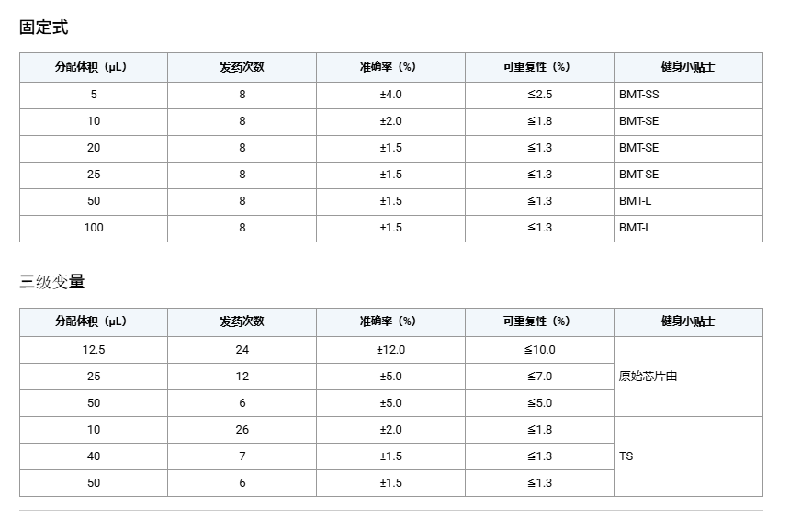Select the ≦7.0 repeatability cell
The height and width of the screenshot is (518, 812).
(x=539, y=377)
